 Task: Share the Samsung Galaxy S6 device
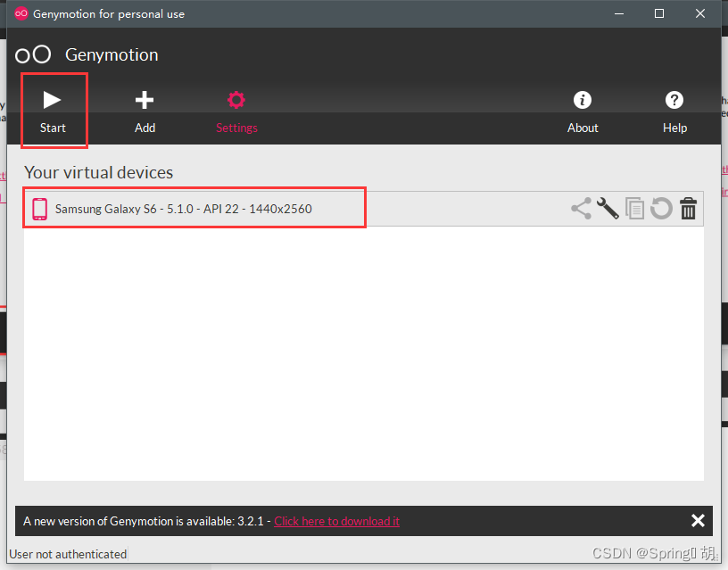pyautogui.click(x=581, y=209)
